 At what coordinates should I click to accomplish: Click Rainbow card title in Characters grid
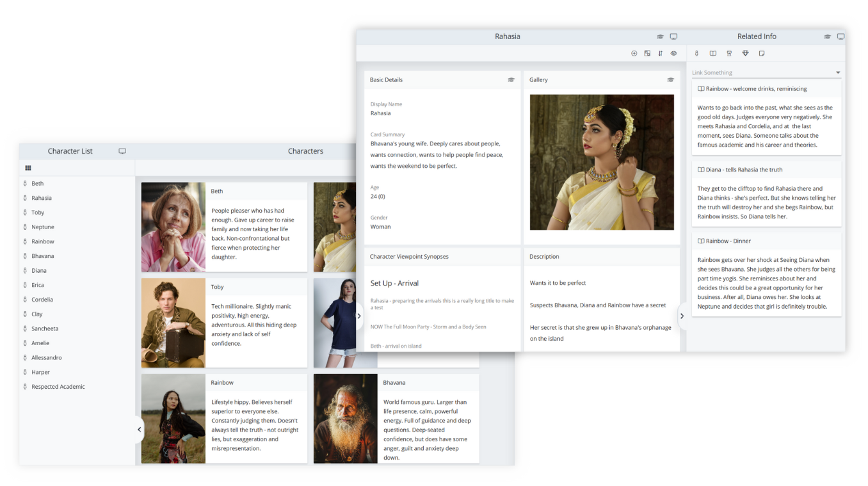(222, 383)
